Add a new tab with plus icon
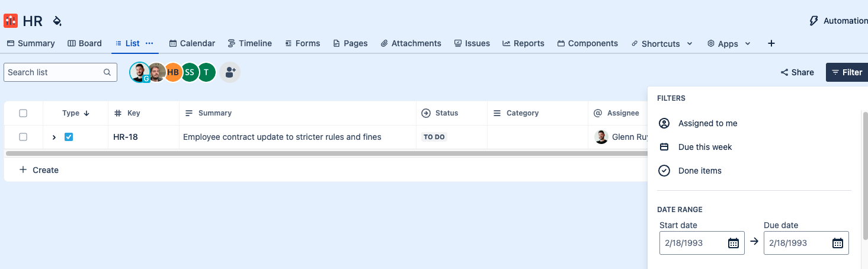The height and width of the screenshot is (269, 868). tap(771, 43)
